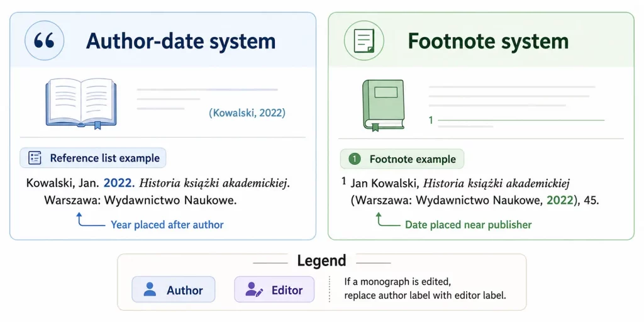This screenshot has width=644, height=322.
Task: Click 'Kowalski, Jan.' in reference list entry
Action: pyautogui.click(x=63, y=183)
